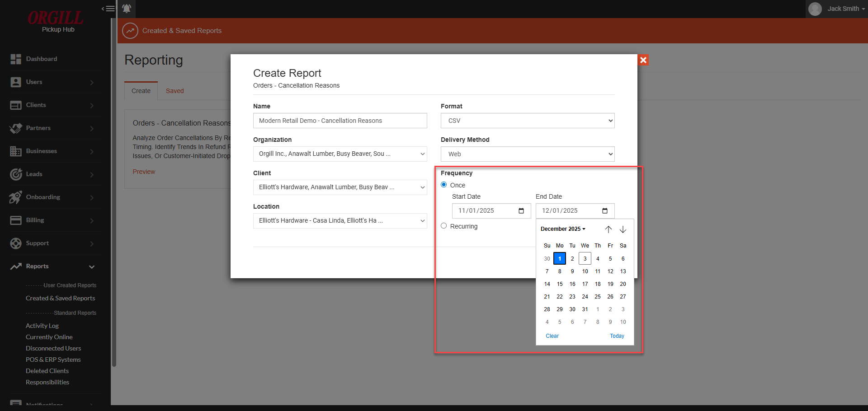Click the Orgill Pickup Hub logo
This screenshot has width=868, height=411.
point(56,21)
